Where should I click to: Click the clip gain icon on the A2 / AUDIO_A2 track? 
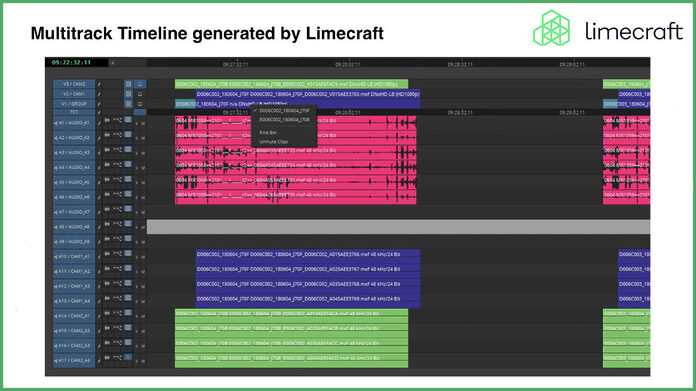coord(117,135)
